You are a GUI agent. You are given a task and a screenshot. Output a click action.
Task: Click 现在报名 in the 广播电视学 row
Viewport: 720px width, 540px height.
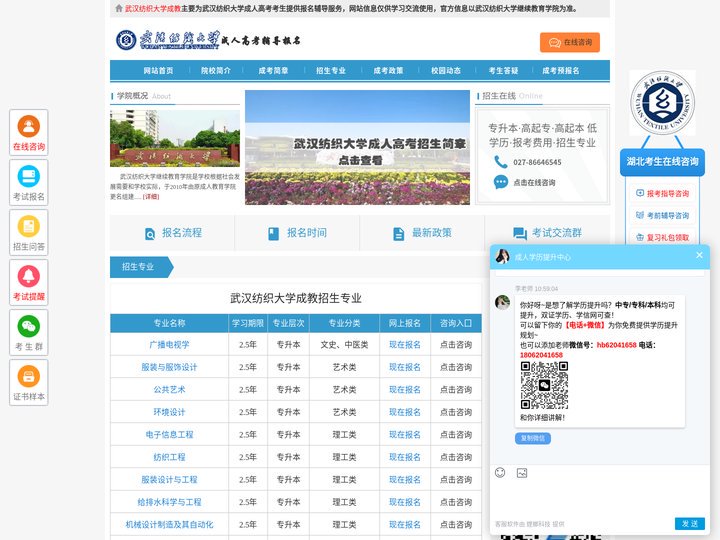(405, 344)
